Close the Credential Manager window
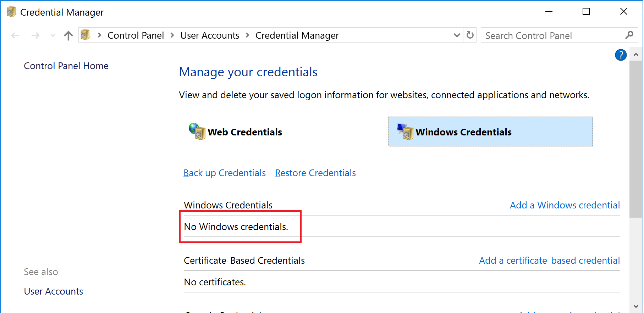Image resolution: width=644 pixels, height=313 pixels. click(x=624, y=12)
